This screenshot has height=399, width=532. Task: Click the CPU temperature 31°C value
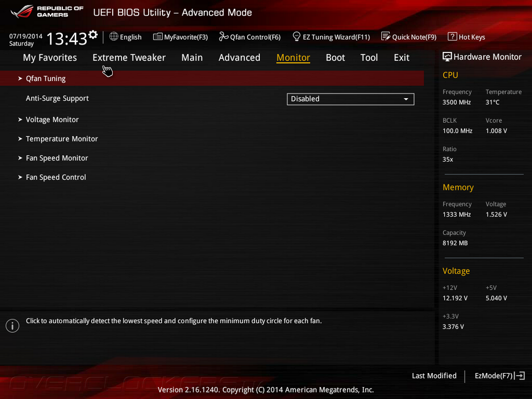(x=492, y=102)
